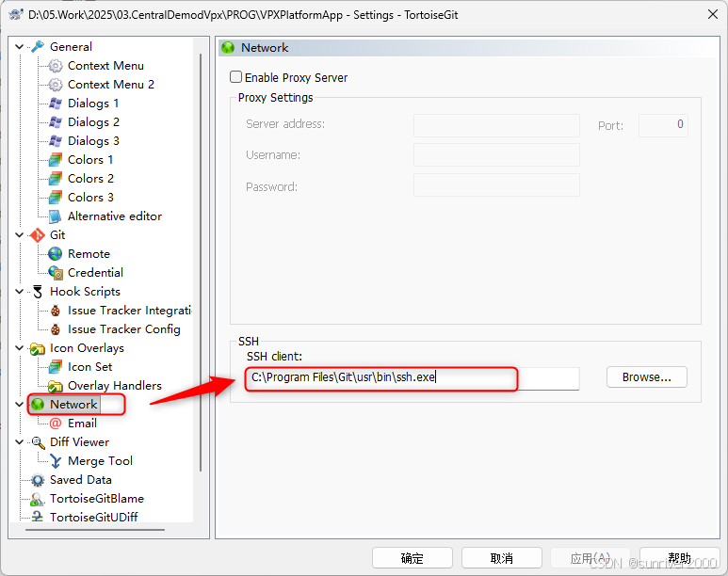Viewport: 728px width, 576px height.
Task: Click the Overlay Handlers folder icon
Action: click(x=56, y=386)
